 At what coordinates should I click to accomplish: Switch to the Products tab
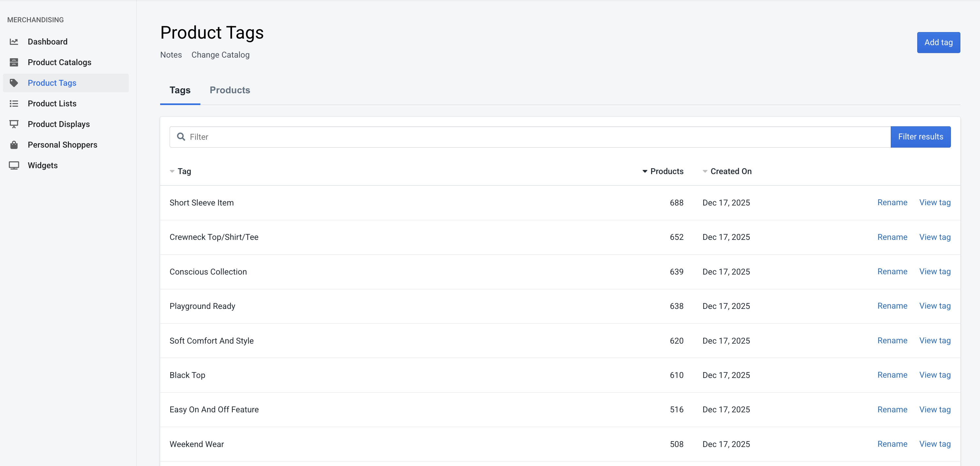point(230,90)
